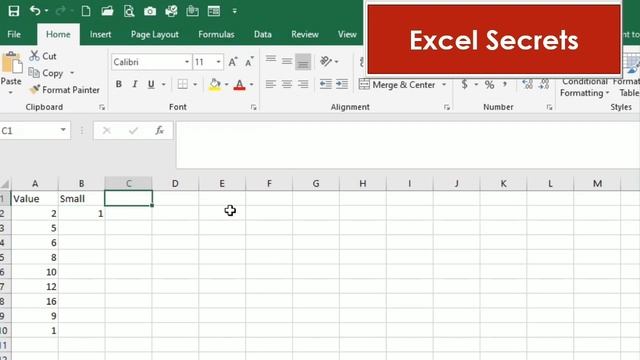The image size is (640, 360).
Task: Open Conditional Formatting menu
Action: coord(584,87)
